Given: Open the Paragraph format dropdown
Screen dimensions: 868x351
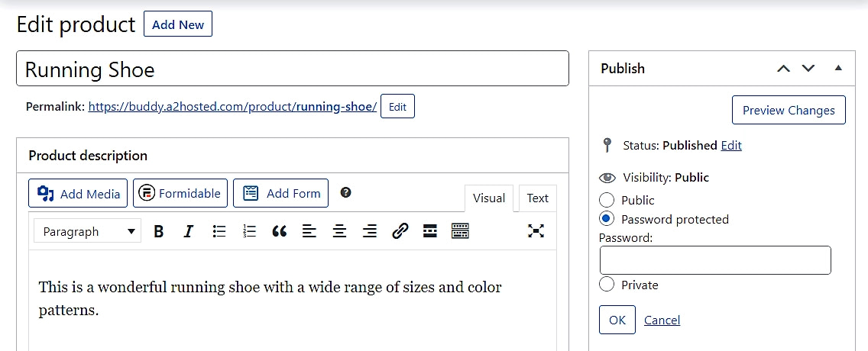Looking at the screenshot, I should 87,232.
